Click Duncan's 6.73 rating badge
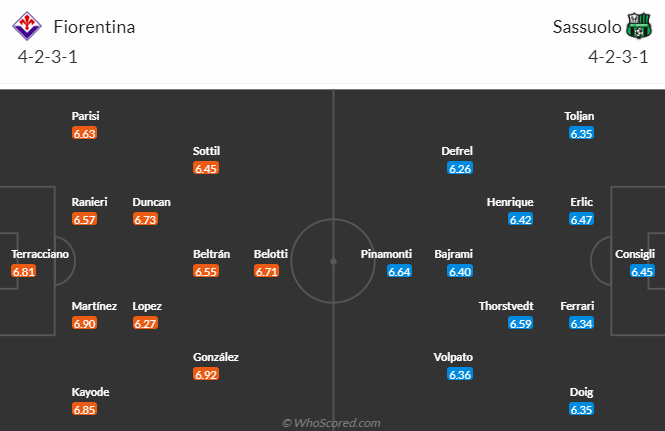The image size is (665, 431). pyautogui.click(x=145, y=219)
